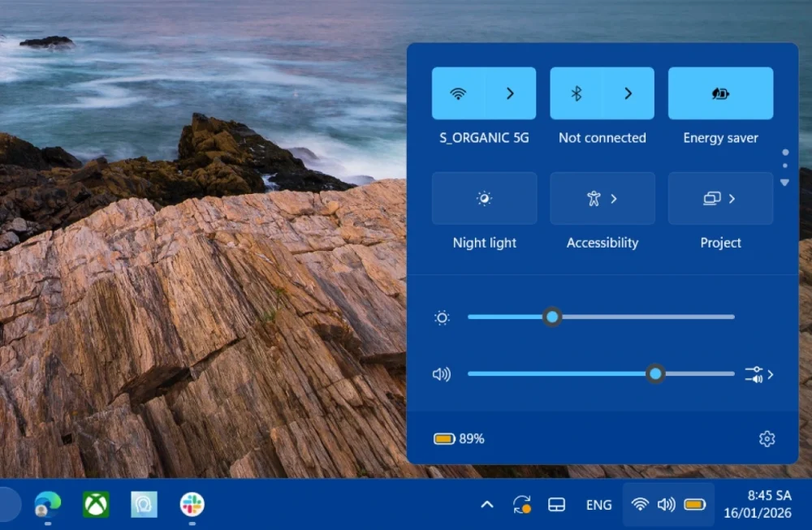812x530 pixels.
Task: Open Slack from the taskbar
Action: 192,504
